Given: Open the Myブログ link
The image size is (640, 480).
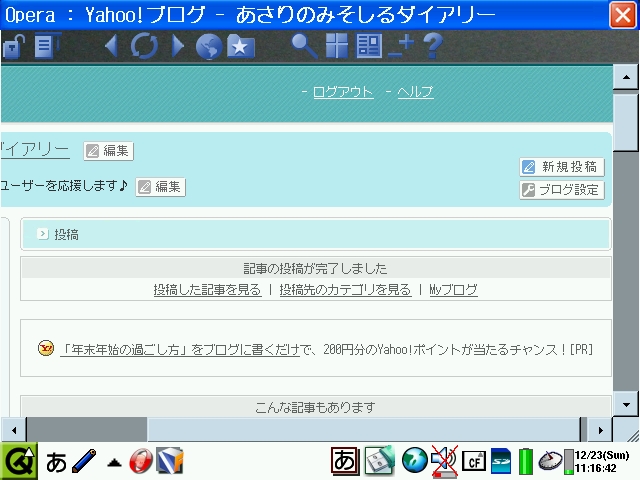Looking at the screenshot, I should (453, 290).
